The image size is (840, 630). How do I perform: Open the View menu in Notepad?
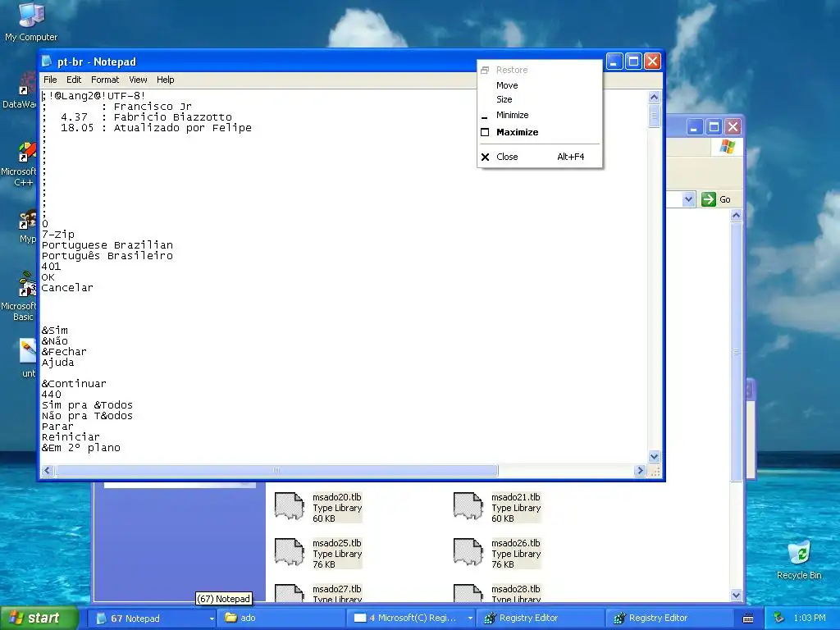[x=138, y=80]
